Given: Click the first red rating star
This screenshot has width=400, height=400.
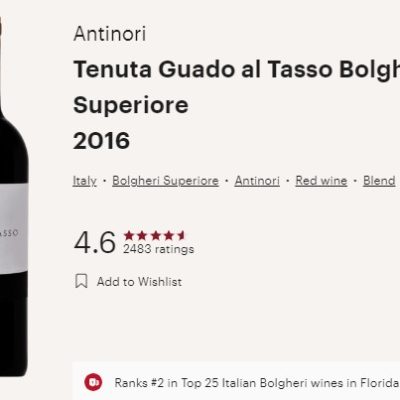Looking at the screenshot, I should [x=129, y=236].
